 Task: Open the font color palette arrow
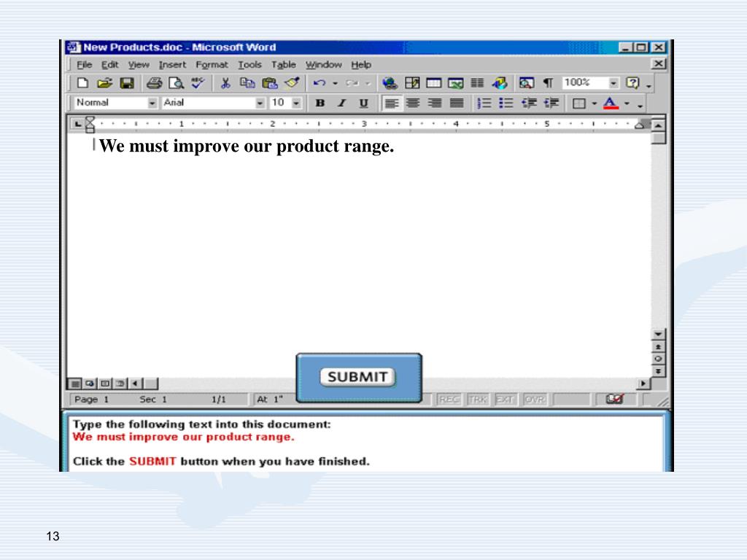pos(627,104)
